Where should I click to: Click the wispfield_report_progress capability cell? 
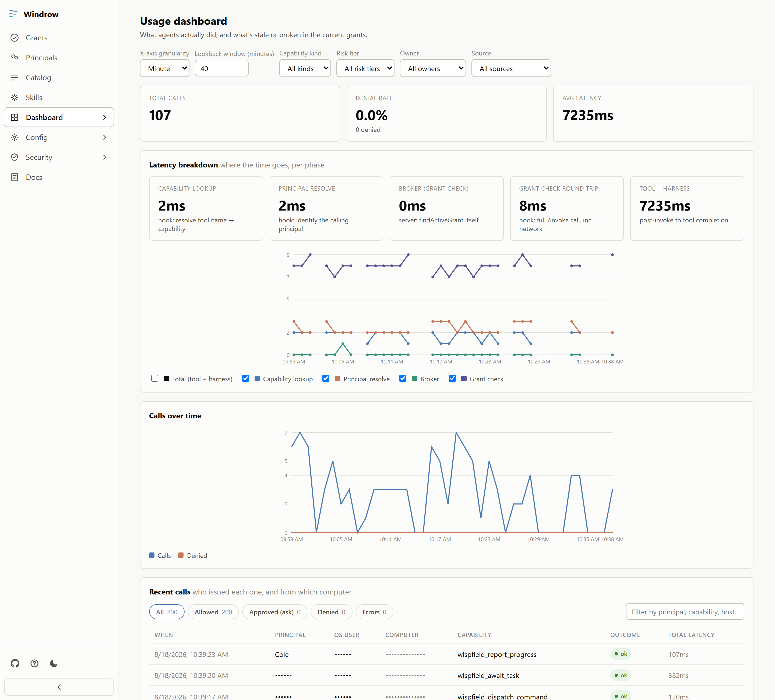497,654
